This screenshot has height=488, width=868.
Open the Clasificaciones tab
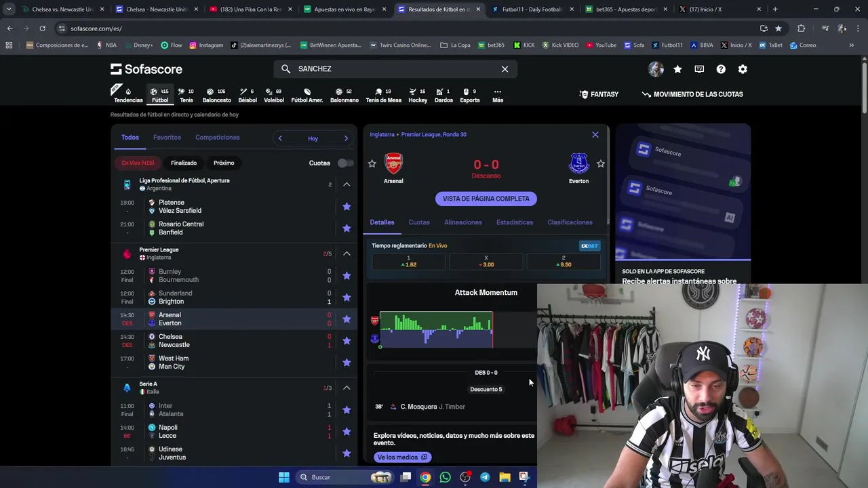tap(570, 222)
